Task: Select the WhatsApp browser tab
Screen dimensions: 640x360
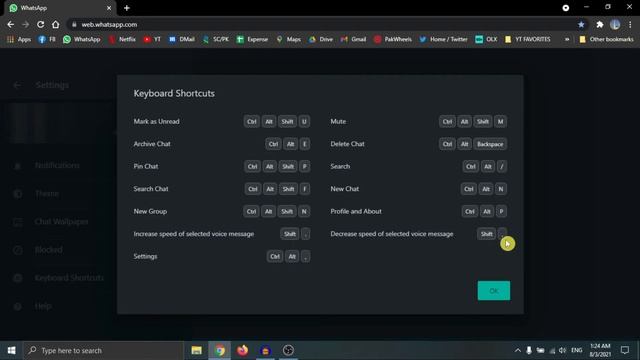Action: 59,8
